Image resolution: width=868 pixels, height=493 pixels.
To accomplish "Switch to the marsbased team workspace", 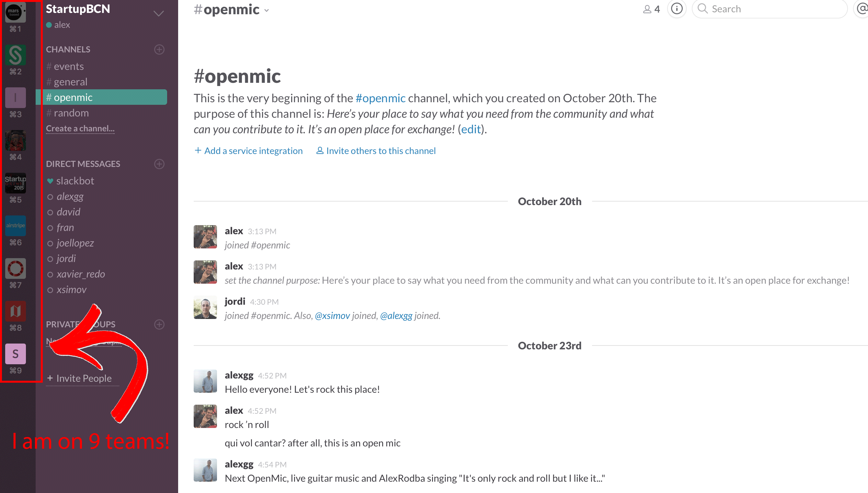I will [15, 13].
